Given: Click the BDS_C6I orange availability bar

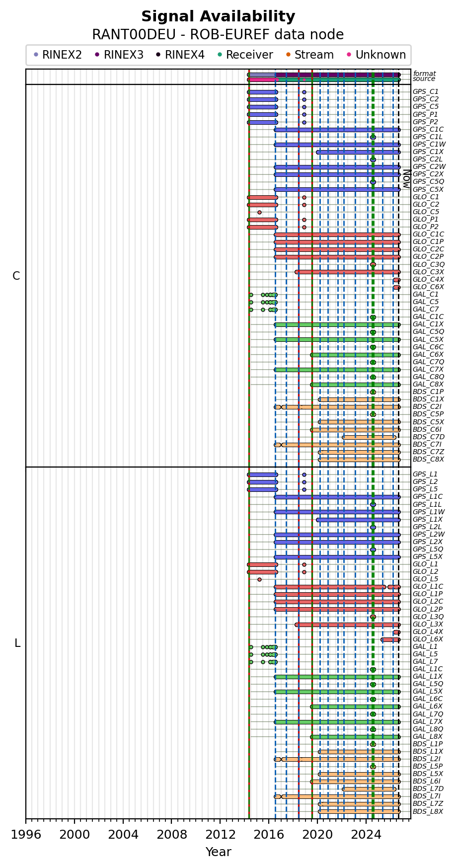Looking at the screenshot, I should tap(355, 430).
